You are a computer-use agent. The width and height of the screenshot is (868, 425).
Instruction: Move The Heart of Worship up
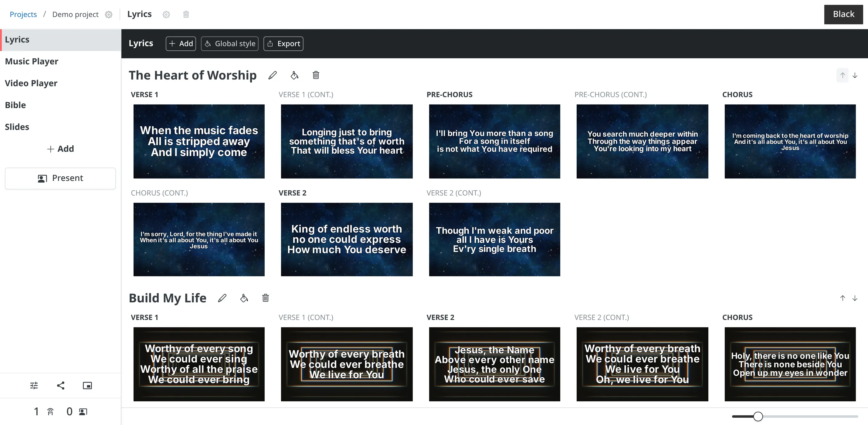(843, 76)
